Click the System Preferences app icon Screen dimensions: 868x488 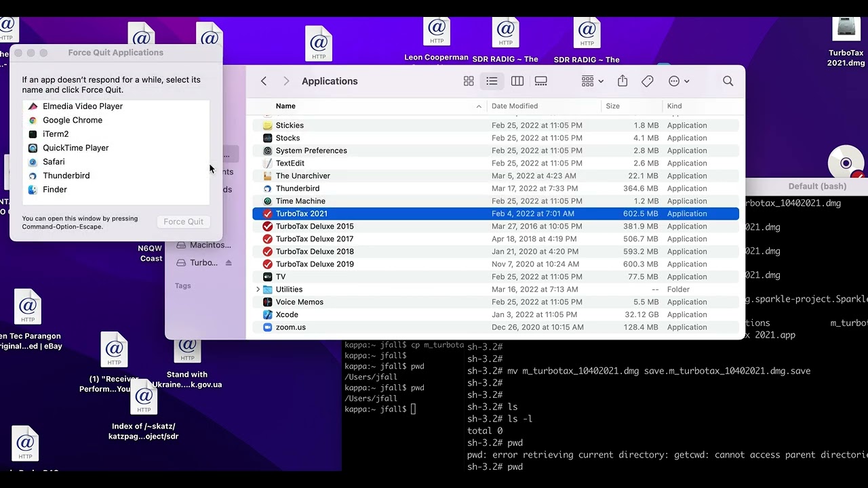coord(268,150)
